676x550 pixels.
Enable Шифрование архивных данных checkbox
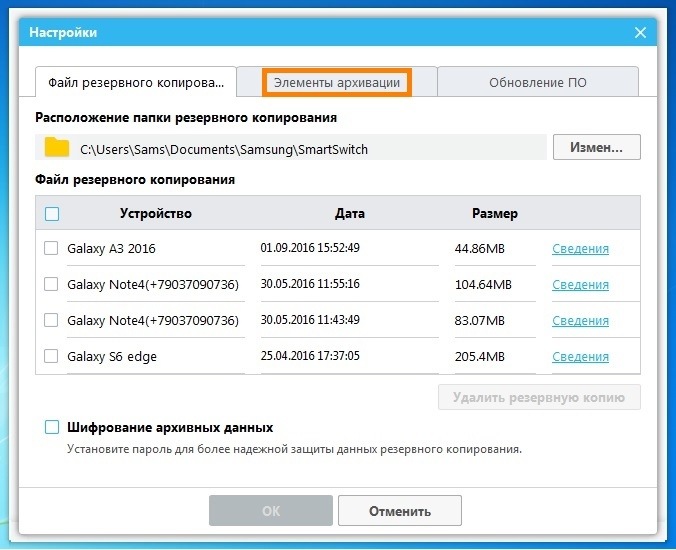point(52,427)
